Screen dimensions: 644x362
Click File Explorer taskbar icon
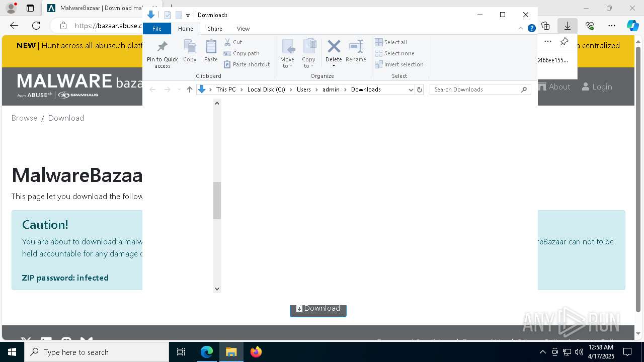click(x=231, y=352)
